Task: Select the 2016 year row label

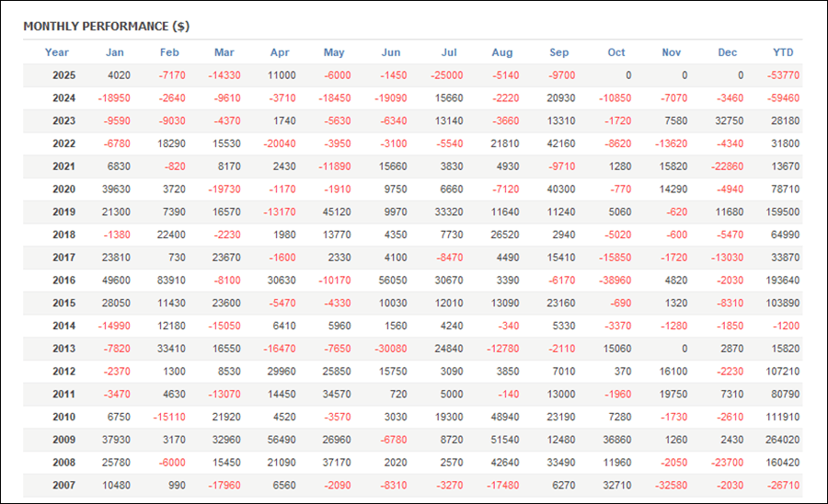Action: coord(64,281)
